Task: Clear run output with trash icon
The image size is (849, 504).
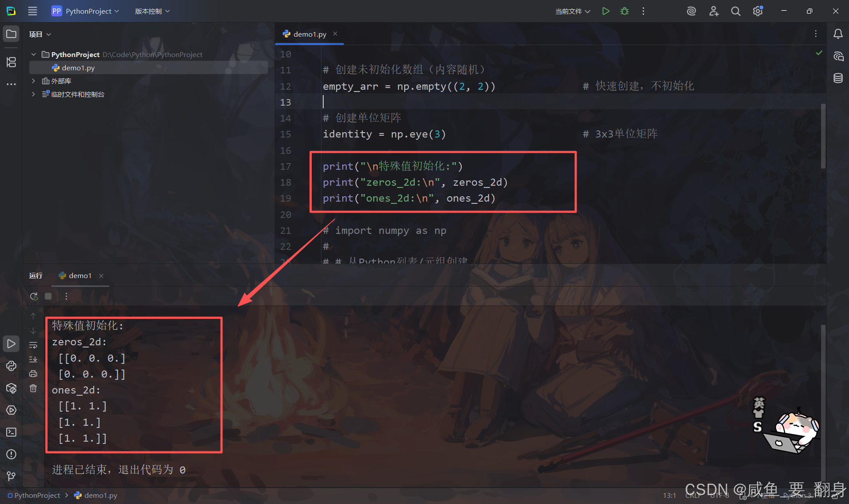Action: 33,388
